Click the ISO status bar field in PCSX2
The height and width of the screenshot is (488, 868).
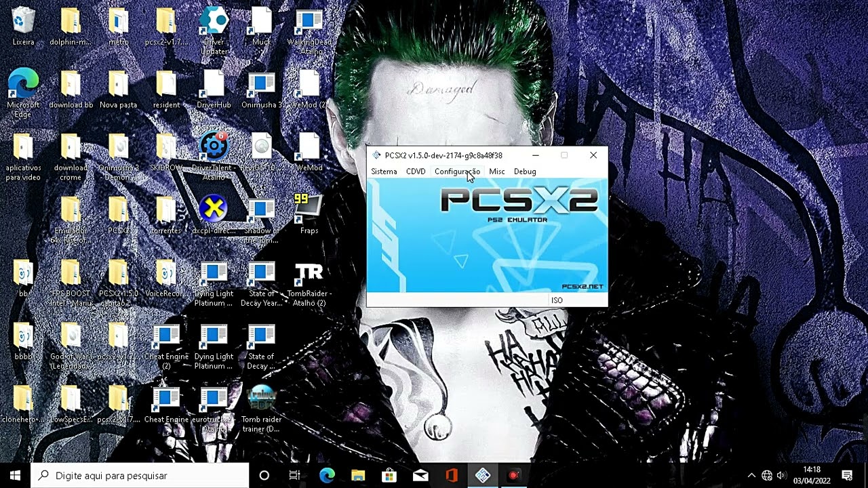[577, 300]
